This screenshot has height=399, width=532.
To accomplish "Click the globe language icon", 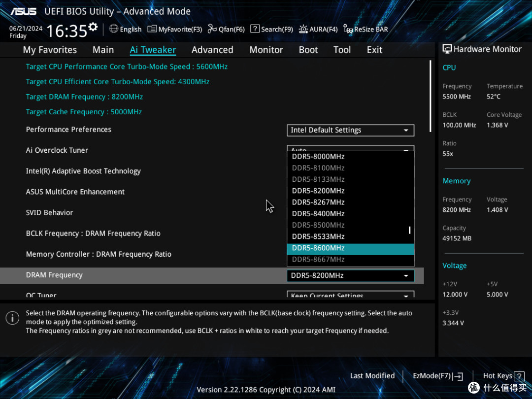I will tap(114, 29).
